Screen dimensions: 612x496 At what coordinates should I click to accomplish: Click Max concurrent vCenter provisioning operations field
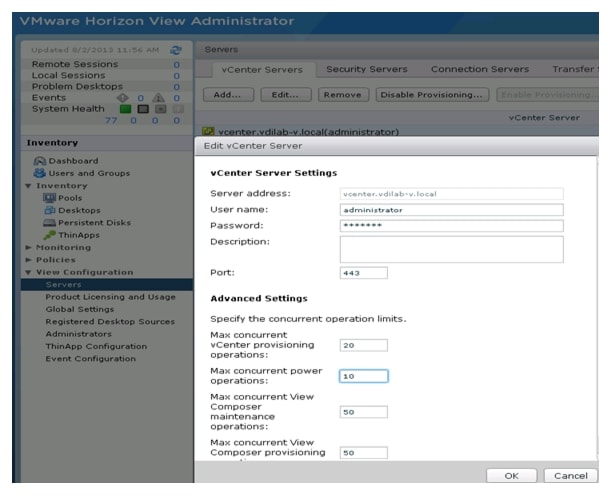[363, 345]
